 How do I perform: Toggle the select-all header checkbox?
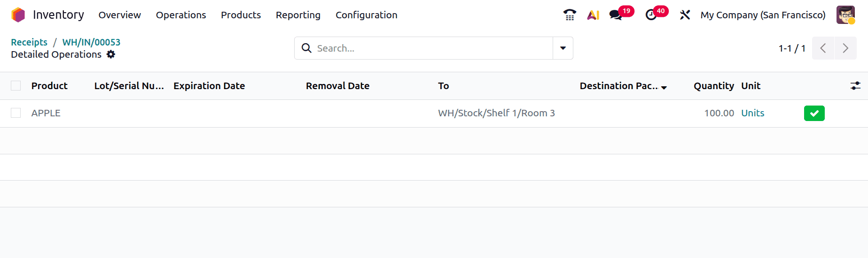tap(16, 86)
